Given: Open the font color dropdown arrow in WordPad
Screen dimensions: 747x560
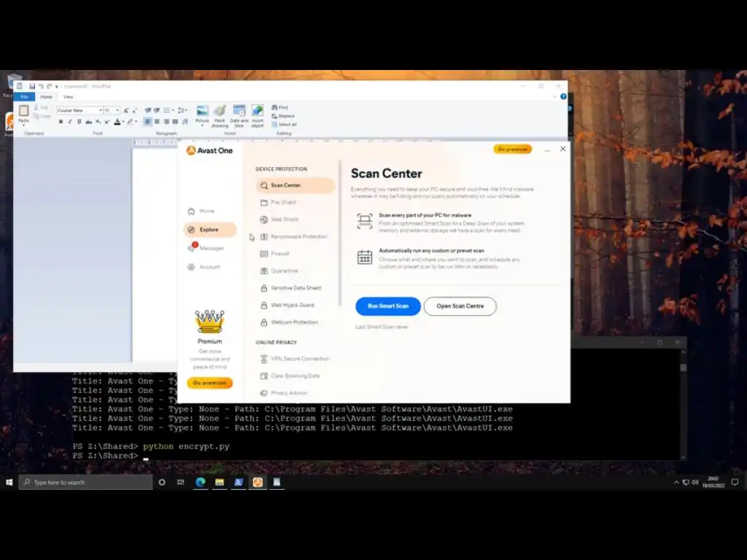Looking at the screenshot, I should 123,122.
